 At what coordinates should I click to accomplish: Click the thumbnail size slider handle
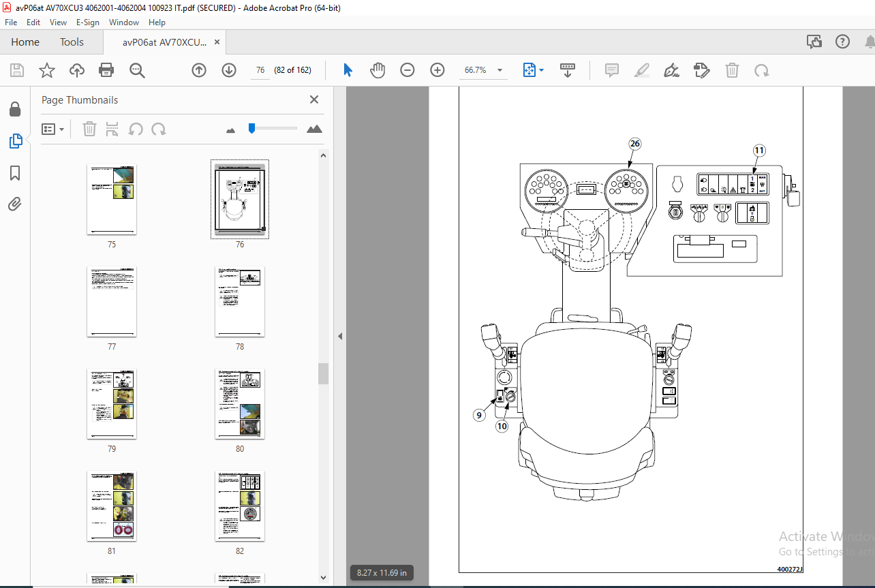tap(251, 127)
